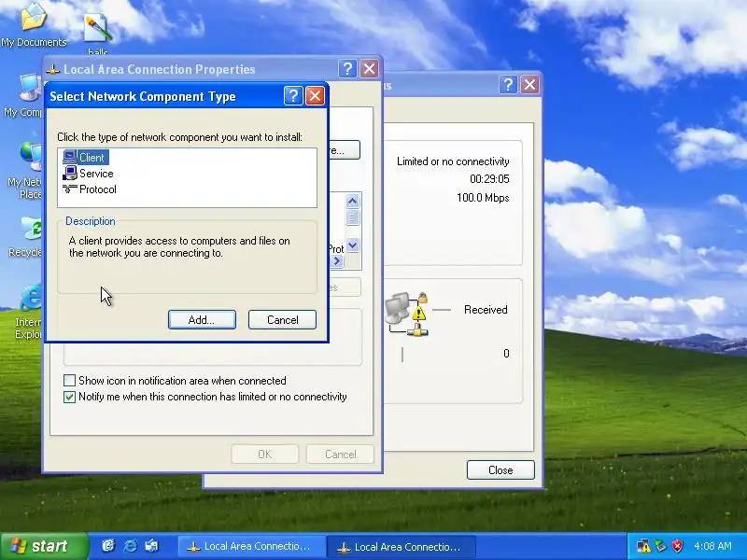Click network activity computers icon in Status window

coord(406,315)
